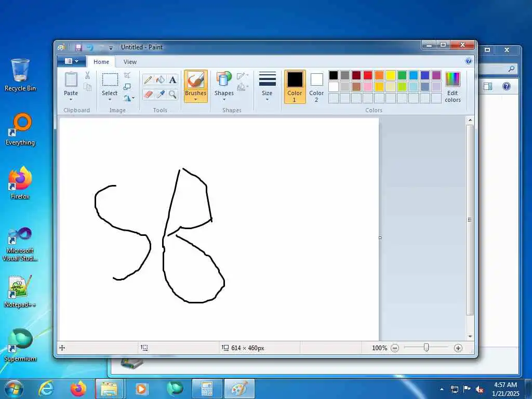Open Internet Explorer from taskbar

tap(46, 389)
